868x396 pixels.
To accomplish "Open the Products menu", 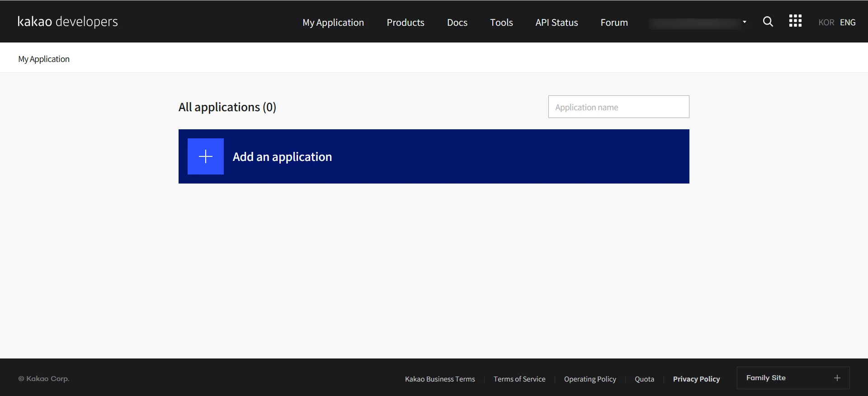I will [x=406, y=23].
